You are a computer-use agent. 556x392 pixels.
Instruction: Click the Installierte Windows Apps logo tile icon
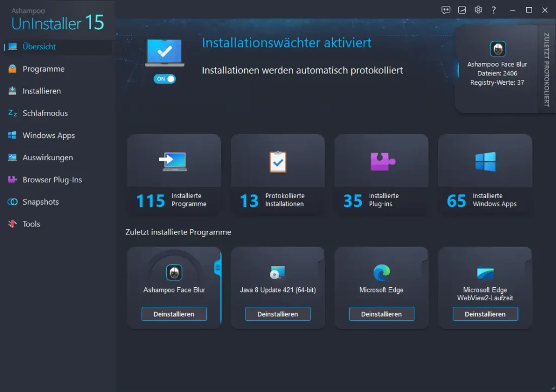(485, 162)
